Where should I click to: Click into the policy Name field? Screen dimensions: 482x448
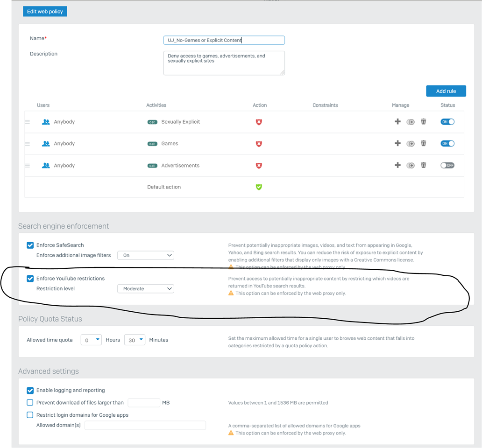(x=224, y=40)
